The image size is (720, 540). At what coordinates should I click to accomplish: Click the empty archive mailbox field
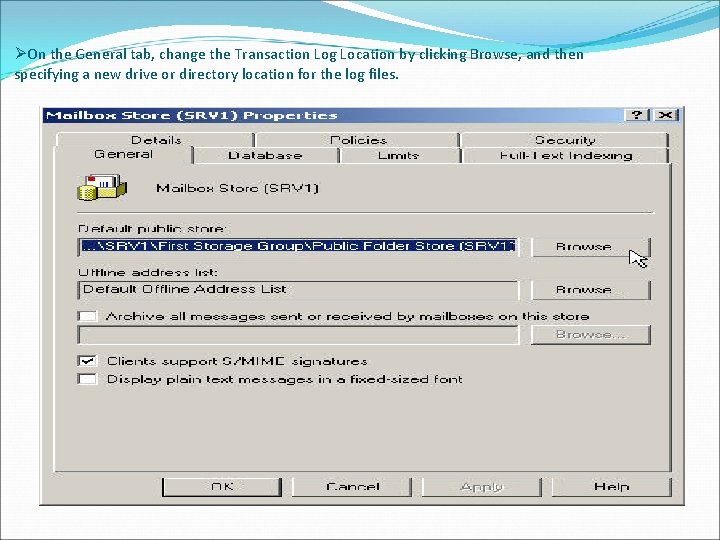click(x=298, y=335)
